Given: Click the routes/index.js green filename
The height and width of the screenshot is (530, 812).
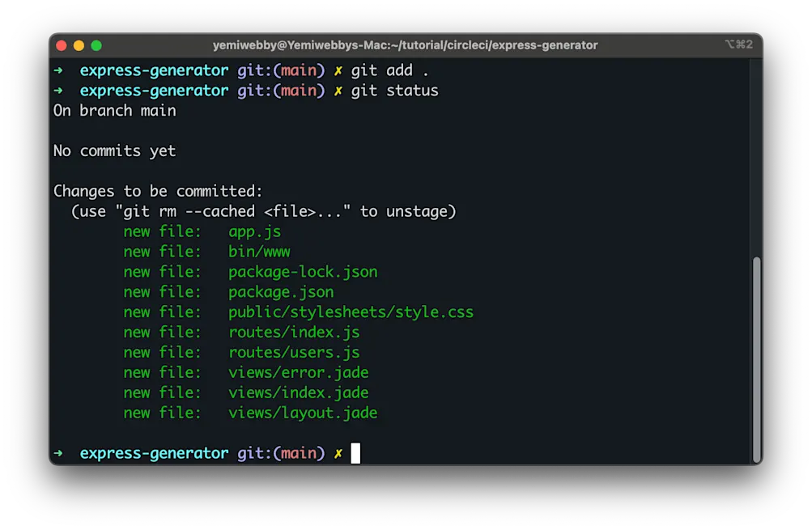Looking at the screenshot, I should (294, 332).
